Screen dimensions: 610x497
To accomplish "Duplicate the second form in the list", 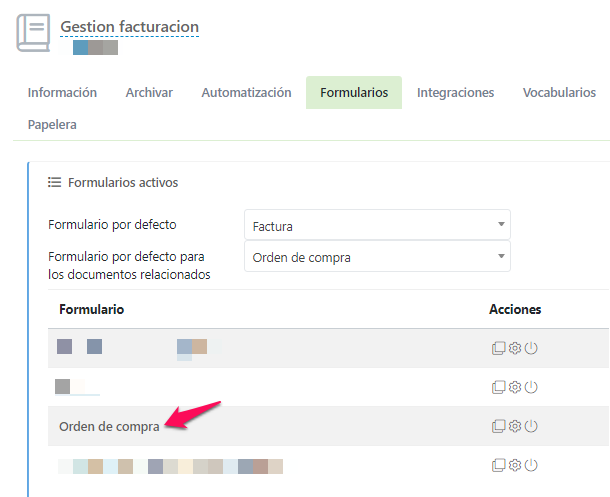I will [x=498, y=387].
